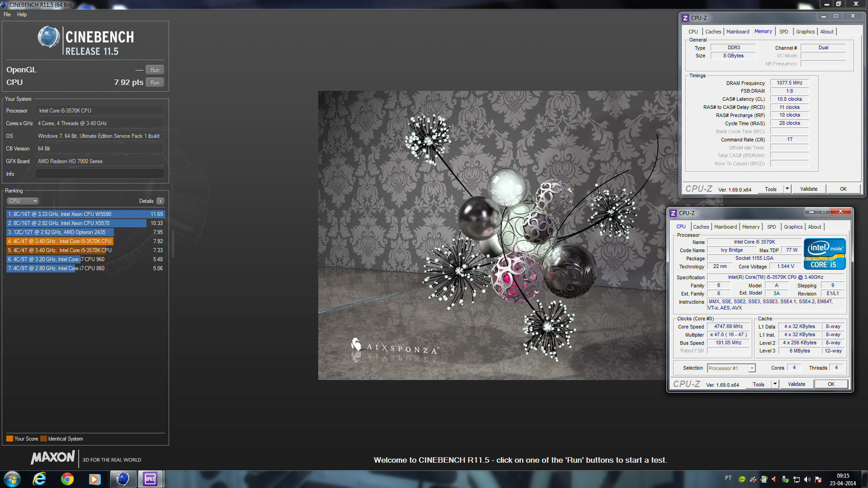This screenshot has width=868, height=488.
Task: Select ranking row 4 i5-3570K scoring 7.92
Action: click(85, 241)
